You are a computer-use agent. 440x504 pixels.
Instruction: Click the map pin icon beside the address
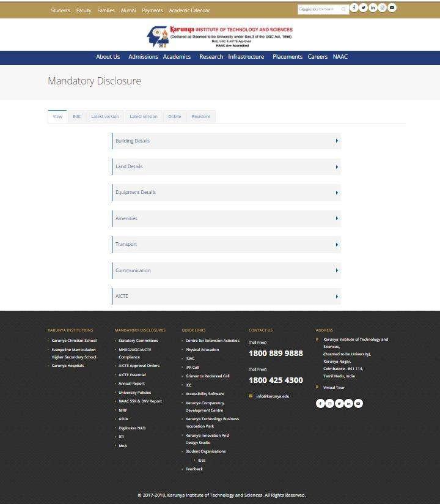[317, 339]
